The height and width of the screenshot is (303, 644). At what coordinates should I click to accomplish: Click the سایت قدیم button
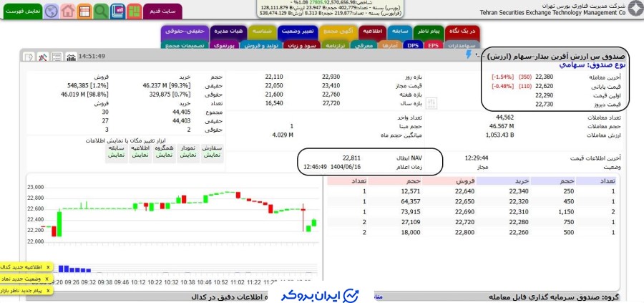(x=166, y=11)
